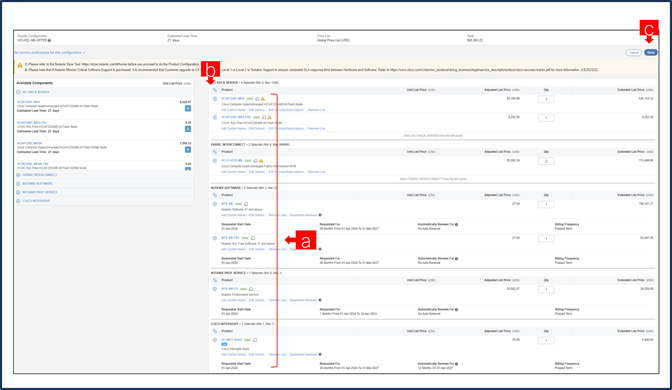The width and height of the screenshot is (672, 390).
Task: Click NTX-SW-PS row circle icon
Action: coord(215,289)
